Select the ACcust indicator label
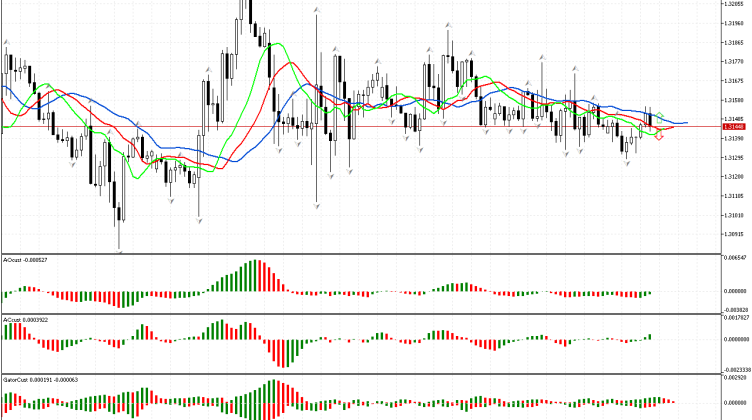The width and height of the screenshot is (752, 420). 26,320
